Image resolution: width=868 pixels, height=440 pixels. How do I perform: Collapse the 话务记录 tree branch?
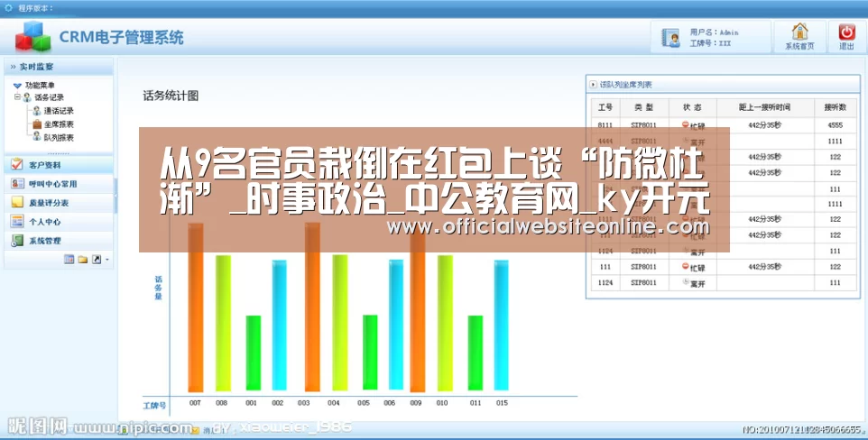tap(17, 96)
